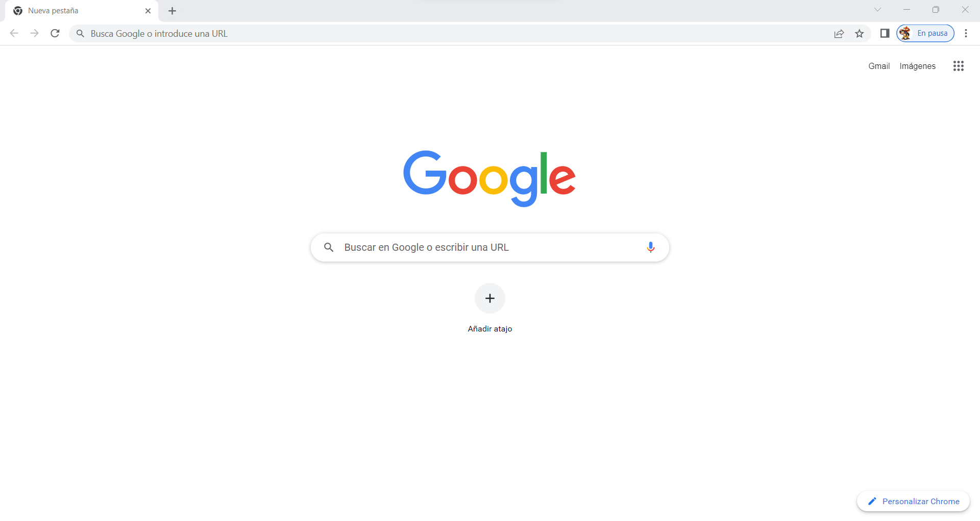Open the Google apps grid
Viewport: 980px width, 521px height.
tap(958, 66)
